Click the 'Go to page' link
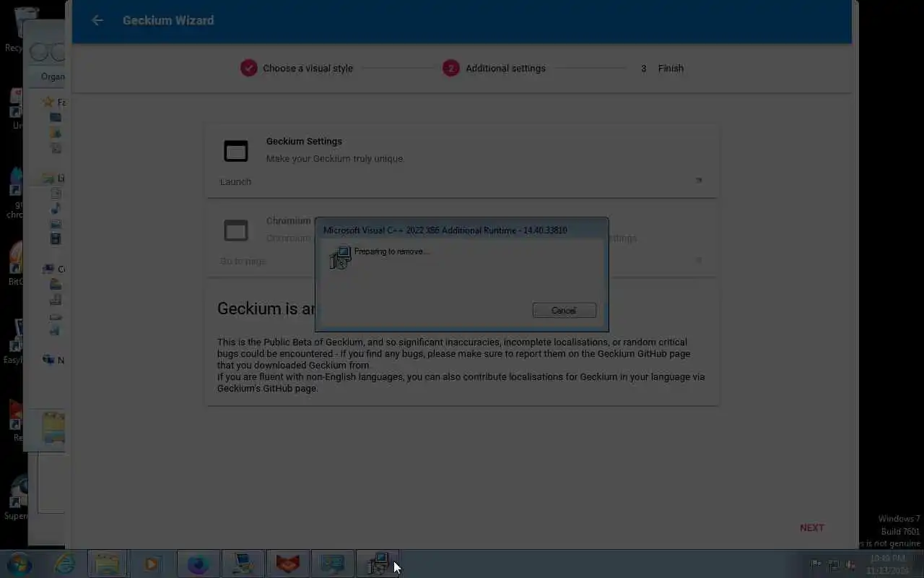This screenshot has height=578, width=924. coord(243,261)
